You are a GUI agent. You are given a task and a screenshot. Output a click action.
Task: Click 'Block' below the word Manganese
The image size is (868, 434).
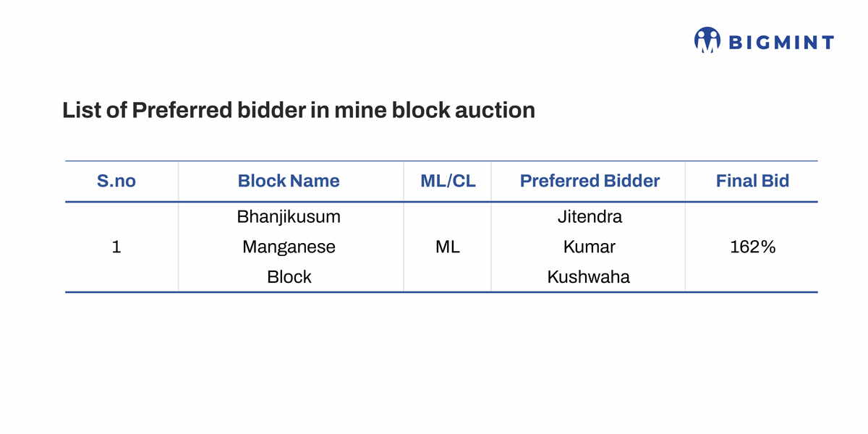coord(289,277)
